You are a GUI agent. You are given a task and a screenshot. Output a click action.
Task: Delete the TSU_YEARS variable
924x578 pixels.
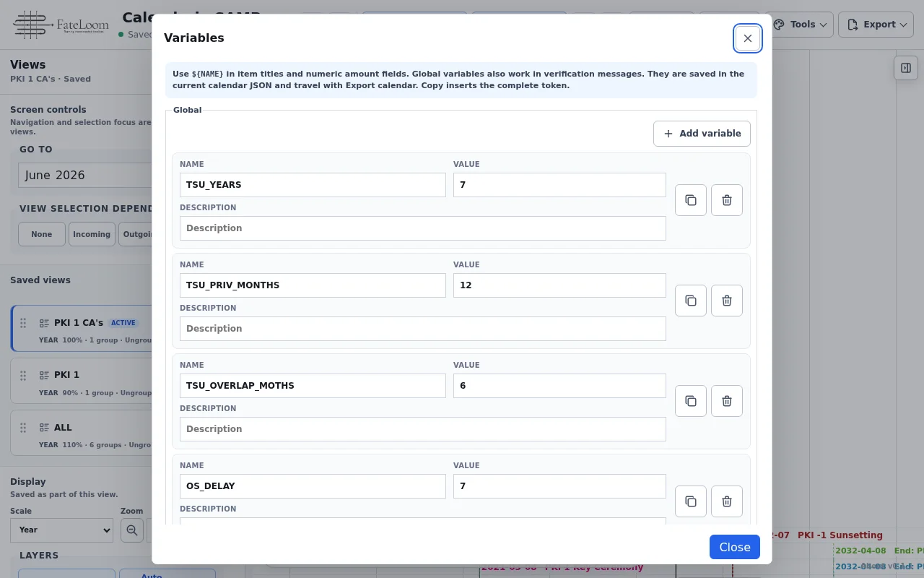[x=726, y=200]
